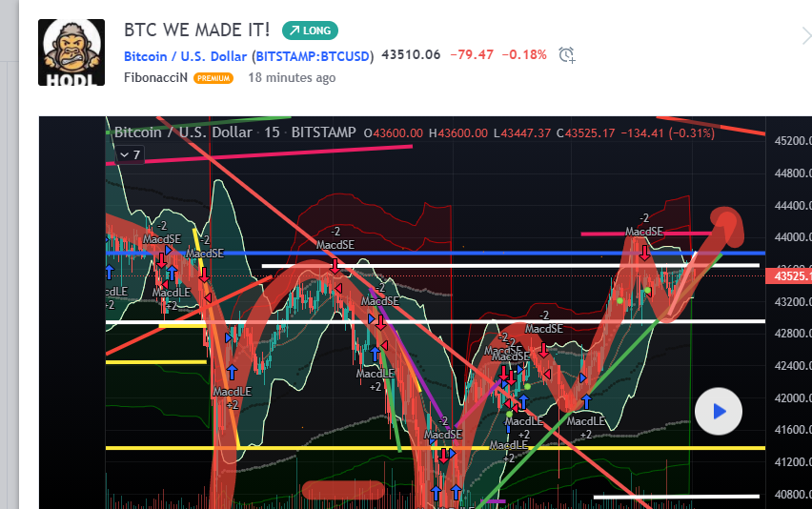Expand the collapsed indicators legend showing 7
This screenshot has height=509, width=812.
(129, 153)
